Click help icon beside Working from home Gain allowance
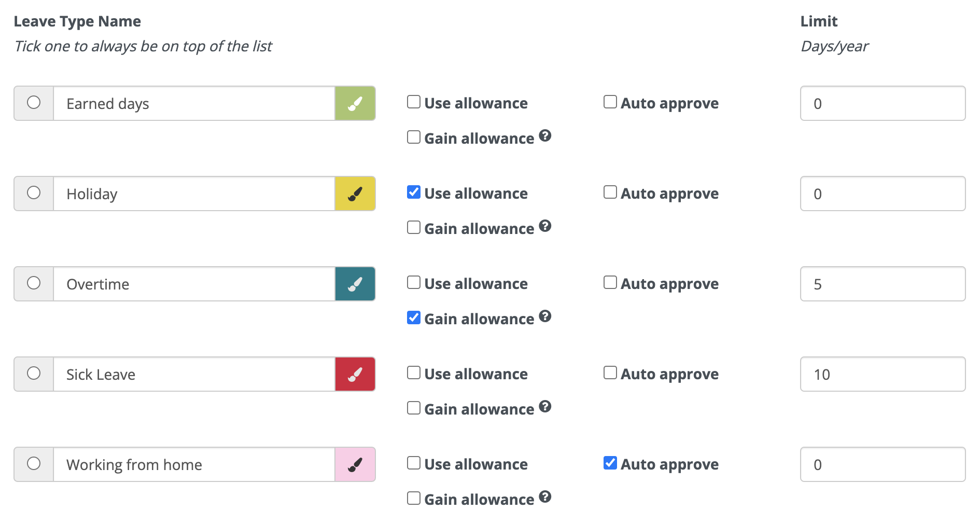This screenshot has width=980, height=524. point(545,497)
